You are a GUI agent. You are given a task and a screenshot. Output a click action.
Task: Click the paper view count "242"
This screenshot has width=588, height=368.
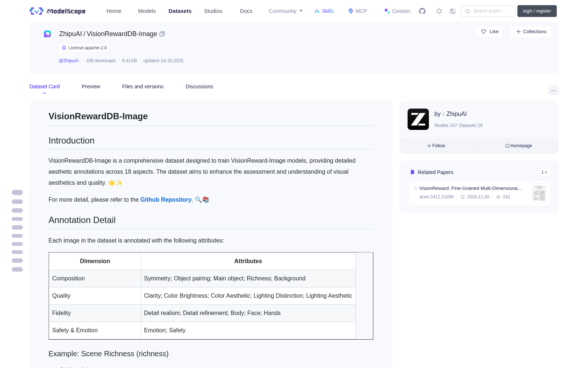(506, 197)
